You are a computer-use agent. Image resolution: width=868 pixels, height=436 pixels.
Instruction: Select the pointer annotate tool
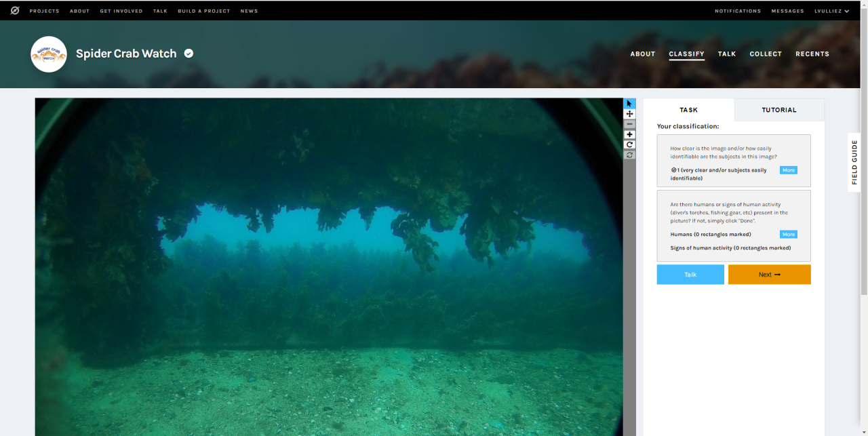point(629,104)
